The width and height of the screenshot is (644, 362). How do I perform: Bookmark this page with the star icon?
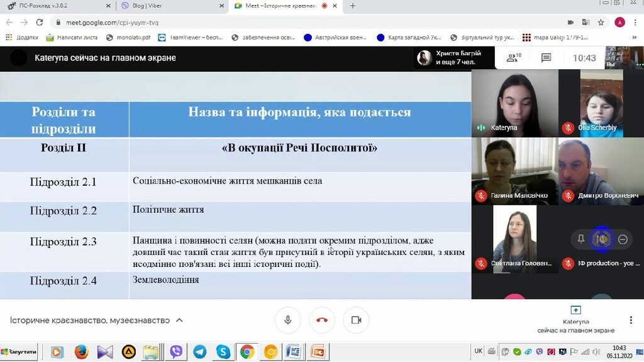(601, 22)
